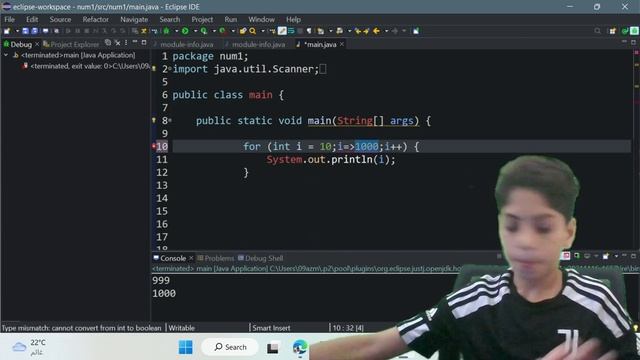Image resolution: width=640 pixels, height=360 pixels.
Task: Close the main.java editor tab
Action: pos(342,44)
